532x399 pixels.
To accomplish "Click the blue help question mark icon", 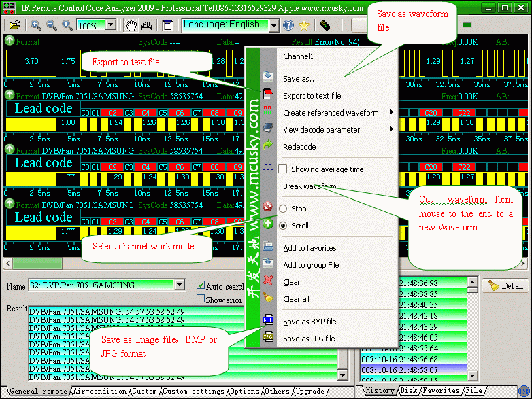I will 288,25.
